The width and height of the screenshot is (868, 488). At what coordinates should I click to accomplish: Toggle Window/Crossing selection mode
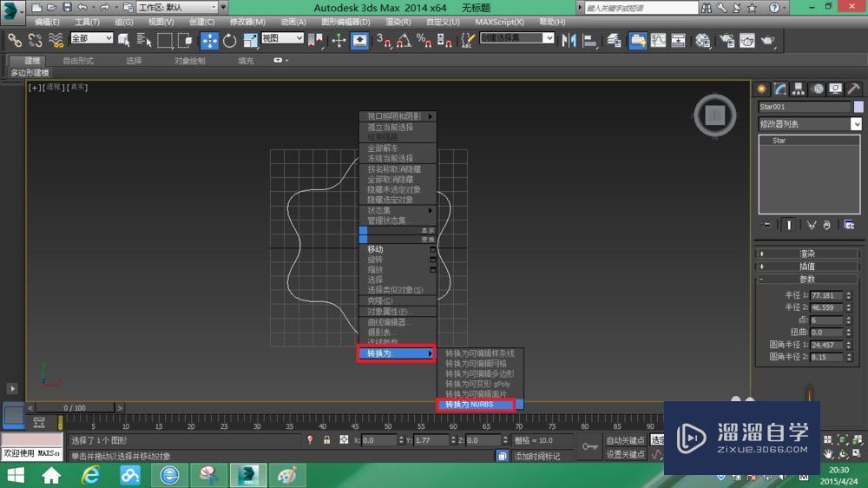pyautogui.click(x=185, y=41)
